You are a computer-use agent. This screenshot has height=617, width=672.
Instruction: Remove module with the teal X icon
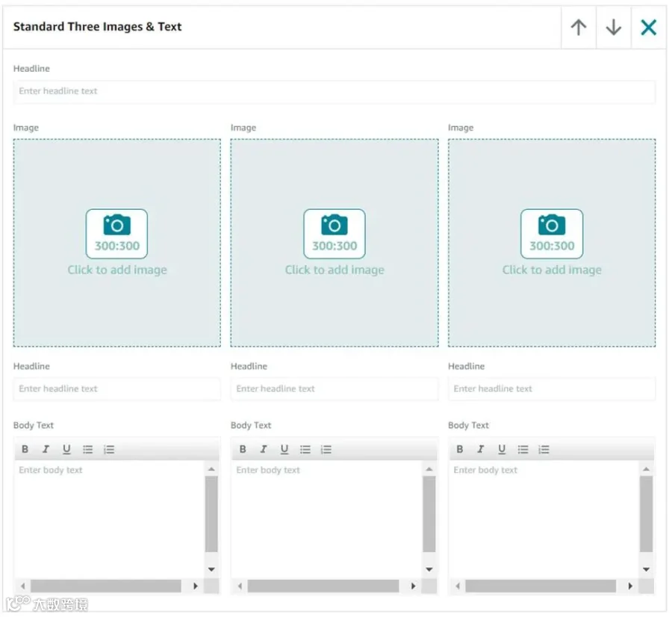[x=649, y=28]
